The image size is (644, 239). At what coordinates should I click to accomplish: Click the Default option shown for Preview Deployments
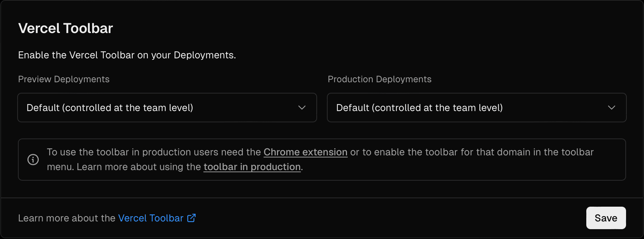pyautogui.click(x=109, y=108)
